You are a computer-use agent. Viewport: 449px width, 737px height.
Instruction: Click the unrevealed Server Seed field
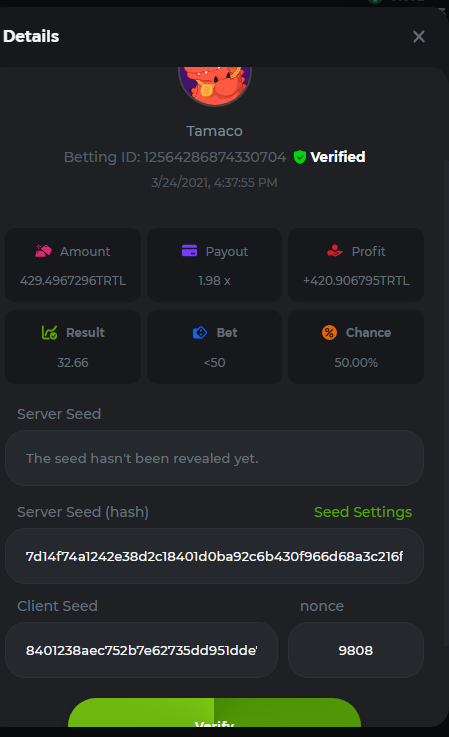coord(214,458)
